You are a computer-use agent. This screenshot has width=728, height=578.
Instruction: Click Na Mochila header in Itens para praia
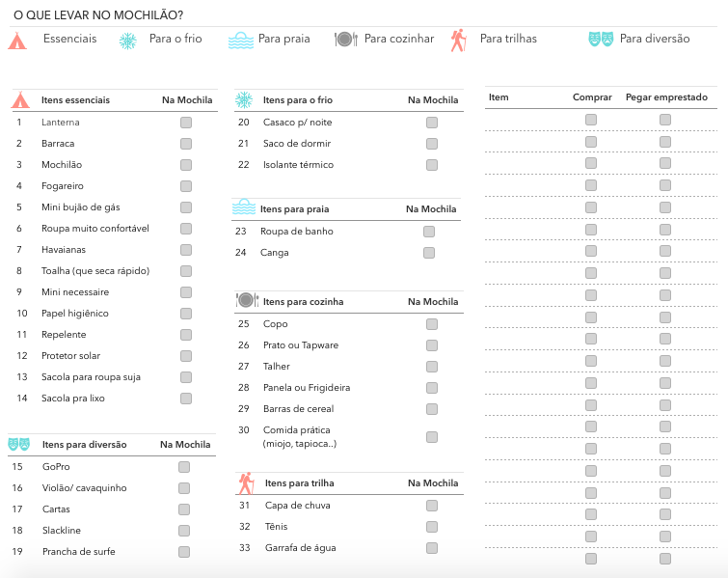(431, 209)
